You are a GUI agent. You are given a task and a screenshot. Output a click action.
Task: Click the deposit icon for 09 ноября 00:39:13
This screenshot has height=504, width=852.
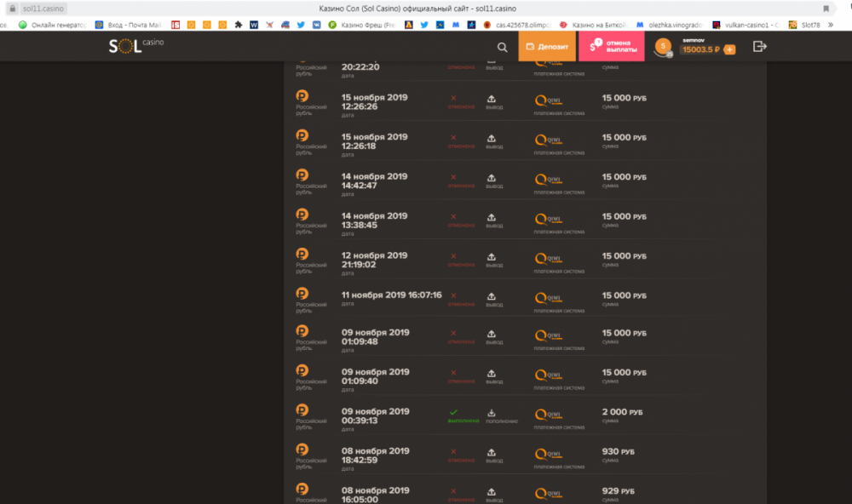(x=492, y=414)
